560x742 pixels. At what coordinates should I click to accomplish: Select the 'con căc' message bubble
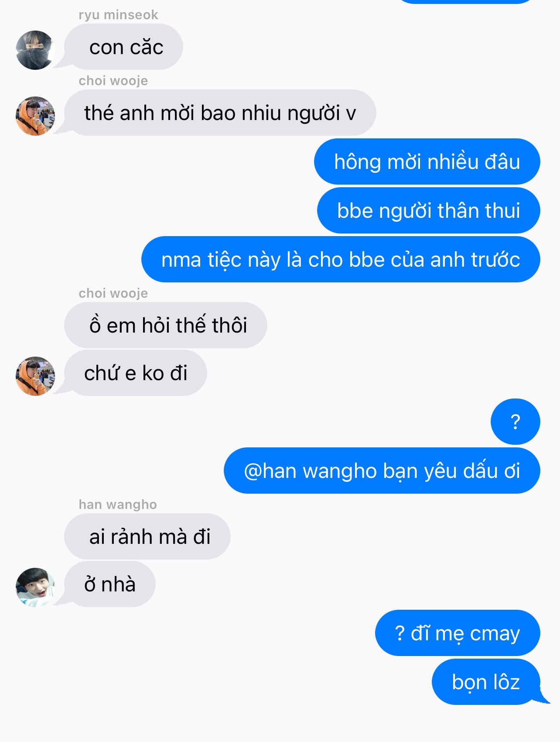point(124,47)
